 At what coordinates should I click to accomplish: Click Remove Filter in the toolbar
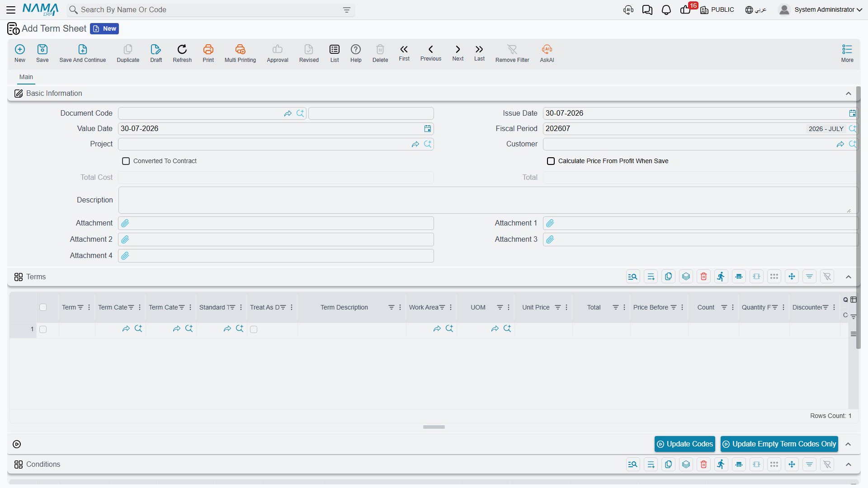[x=512, y=53]
